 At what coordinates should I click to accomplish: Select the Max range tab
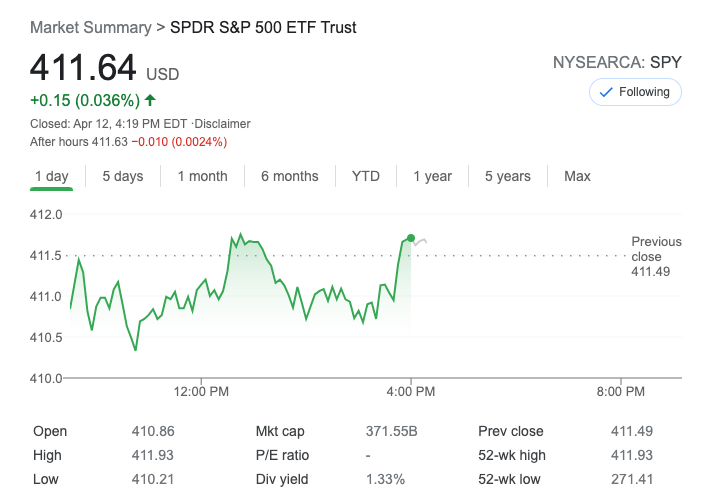pyautogui.click(x=577, y=176)
